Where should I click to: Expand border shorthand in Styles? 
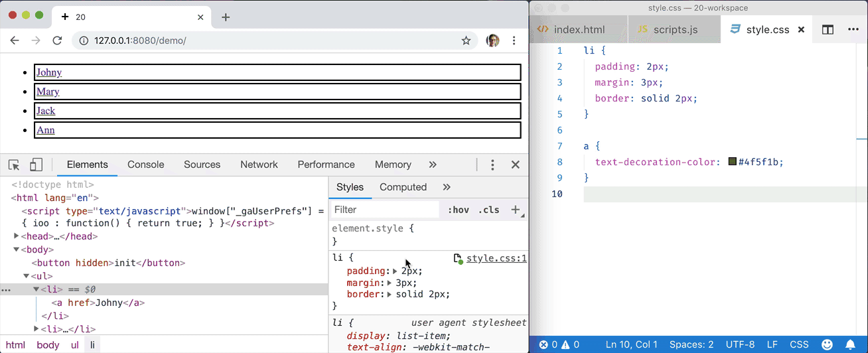[x=390, y=294]
